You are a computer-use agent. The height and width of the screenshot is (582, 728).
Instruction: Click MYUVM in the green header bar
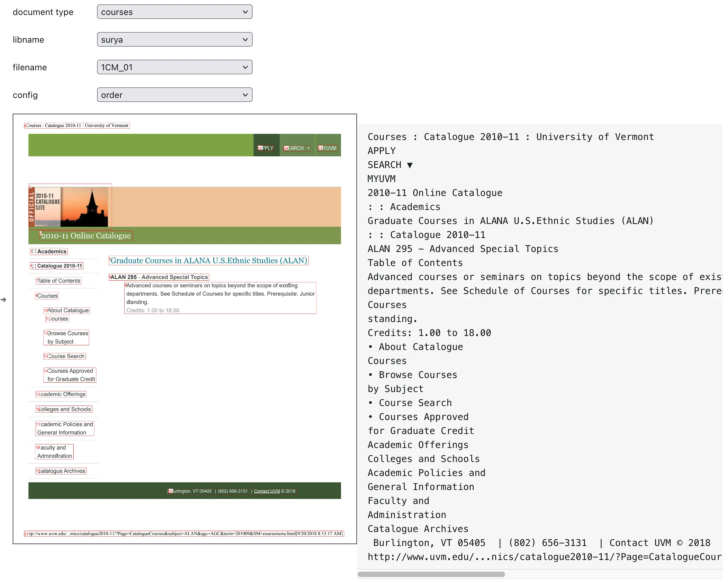328,148
